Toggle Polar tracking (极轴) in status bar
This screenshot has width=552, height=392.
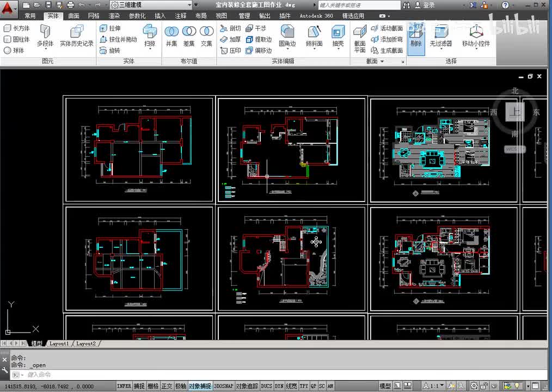pyautogui.click(x=181, y=386)
